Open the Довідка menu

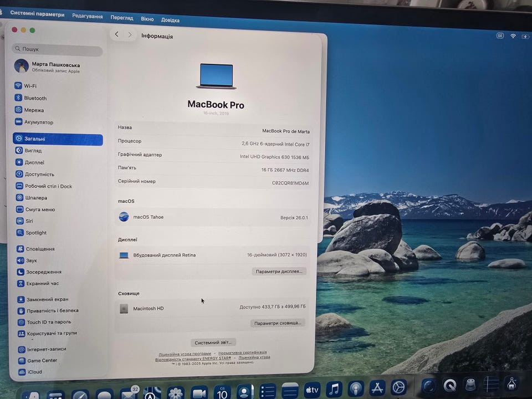pyautogui.click(x=170, y=20)
